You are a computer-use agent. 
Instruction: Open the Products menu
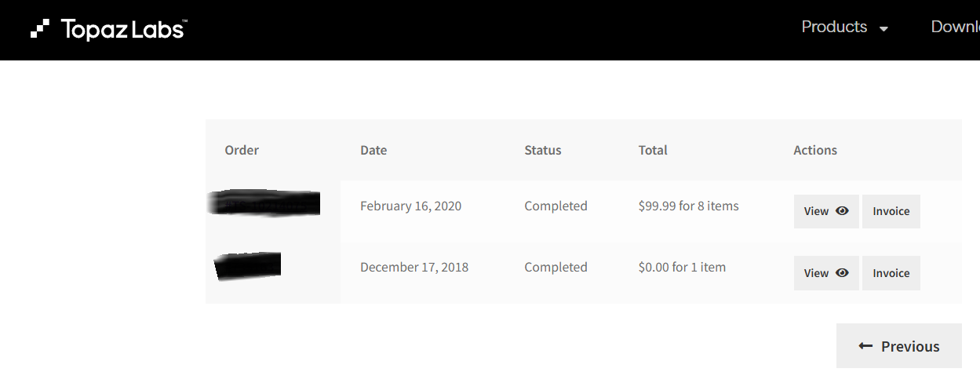(x=834, y=27)
